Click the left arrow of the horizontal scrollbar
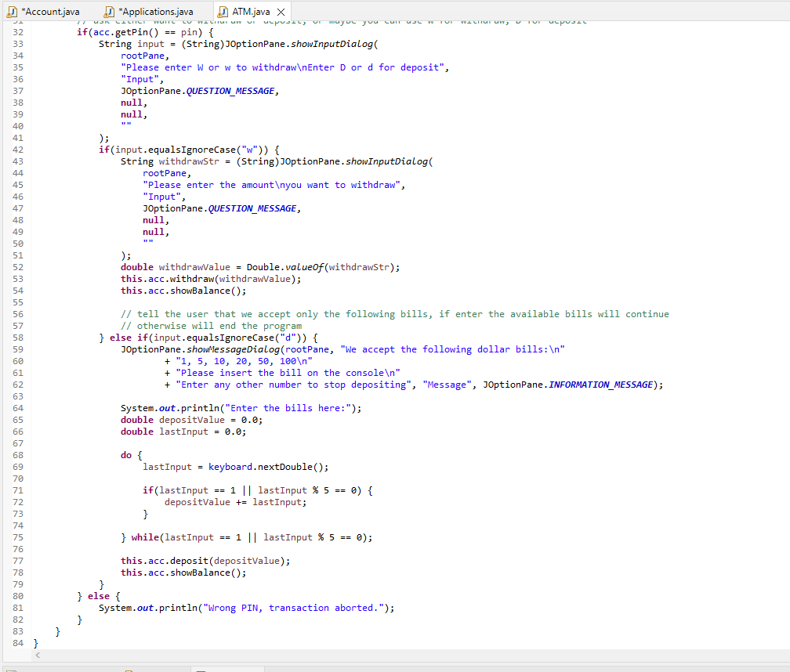Screen dimensions: 790x672 (36, 656)
